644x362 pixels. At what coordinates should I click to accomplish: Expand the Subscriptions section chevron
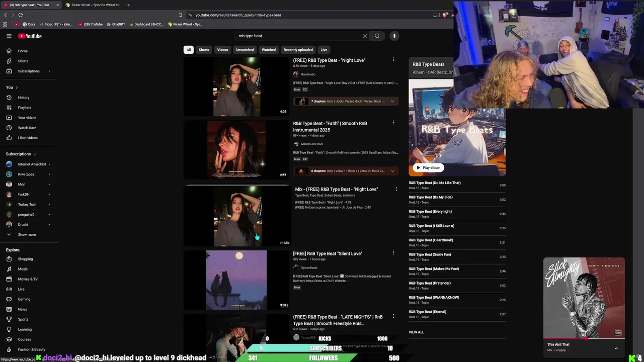pyautogui.click(x=35, y=154)
